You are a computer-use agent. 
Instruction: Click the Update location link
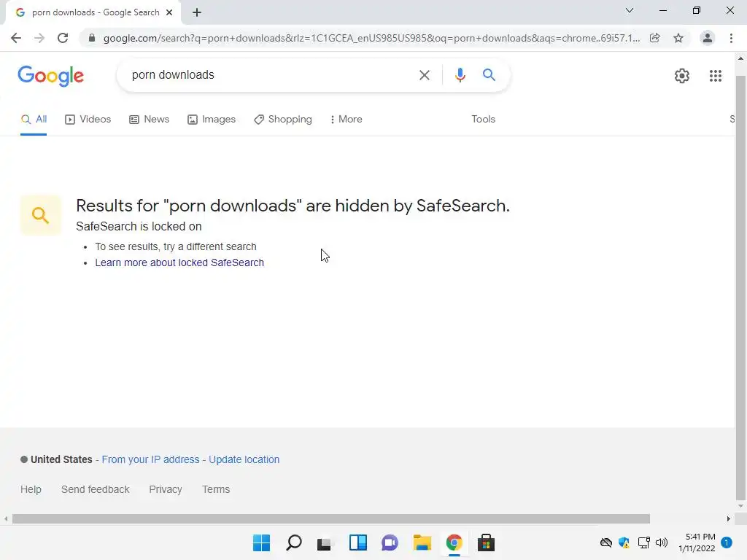tap(244, 459)
